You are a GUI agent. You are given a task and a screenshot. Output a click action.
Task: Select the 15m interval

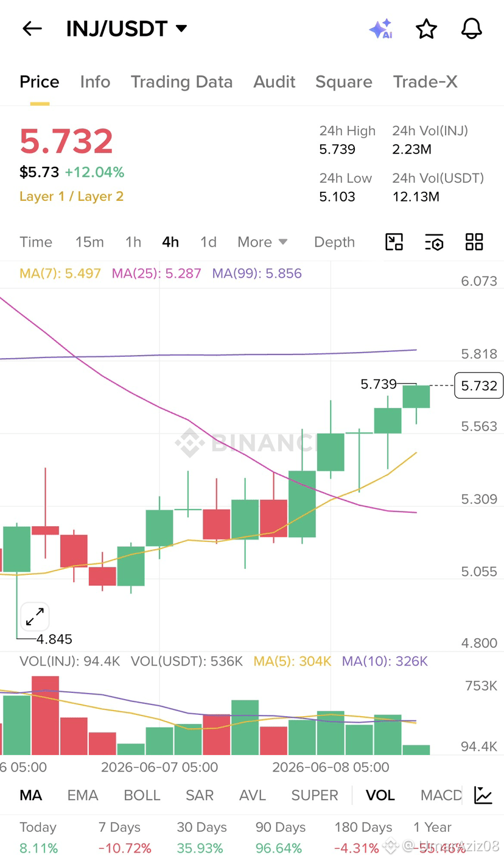coord(89,242)
